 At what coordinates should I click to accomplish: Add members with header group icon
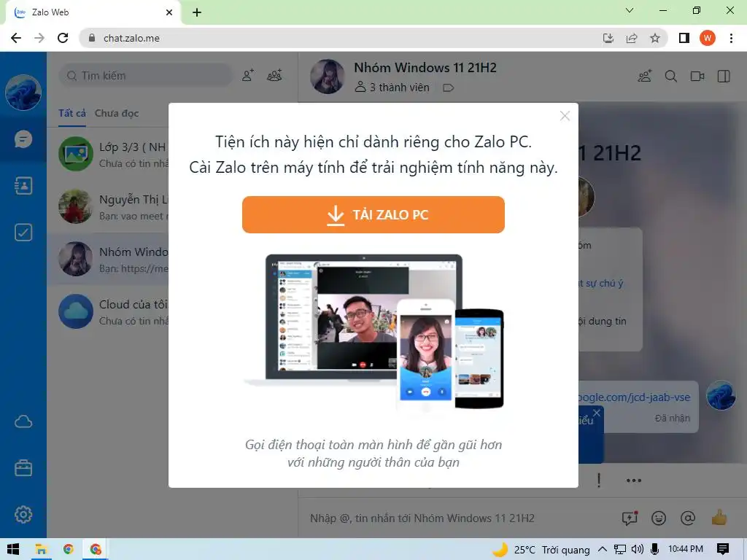point(645,76)
